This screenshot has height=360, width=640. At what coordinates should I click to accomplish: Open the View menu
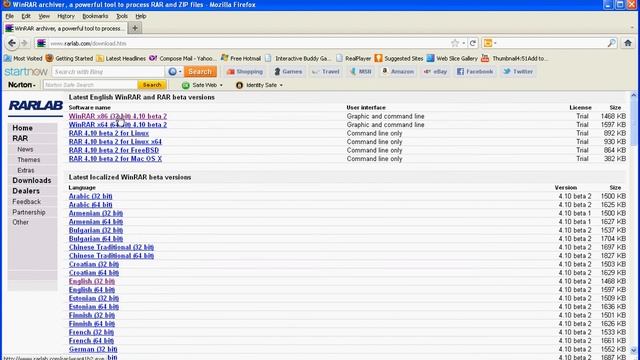(44, 16)
